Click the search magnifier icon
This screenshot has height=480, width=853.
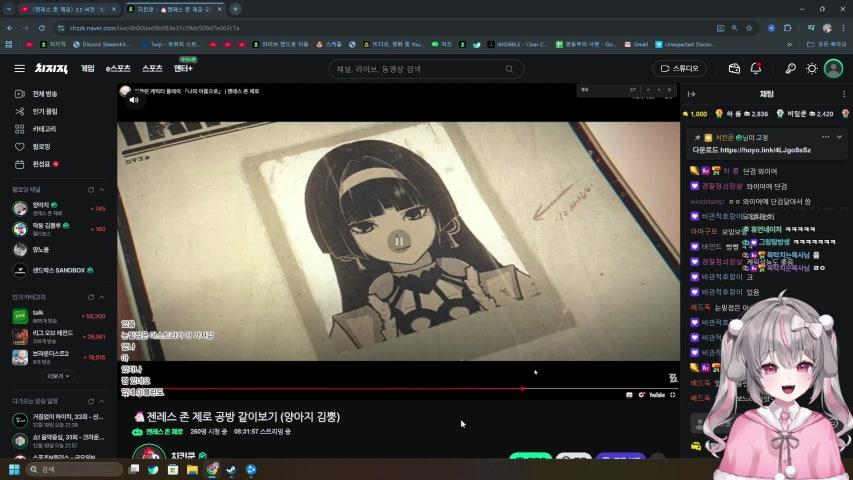click(509, 69)
